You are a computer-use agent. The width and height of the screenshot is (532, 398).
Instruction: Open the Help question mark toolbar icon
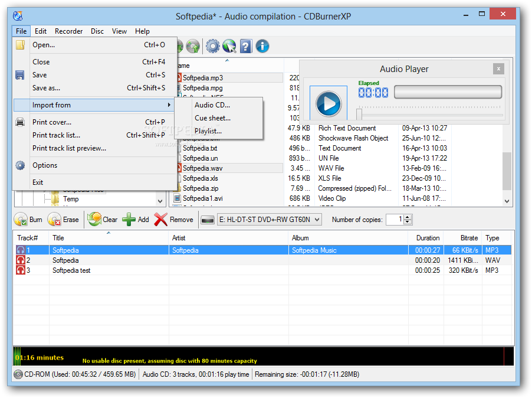pyautogui.click(x=246, y=46)
